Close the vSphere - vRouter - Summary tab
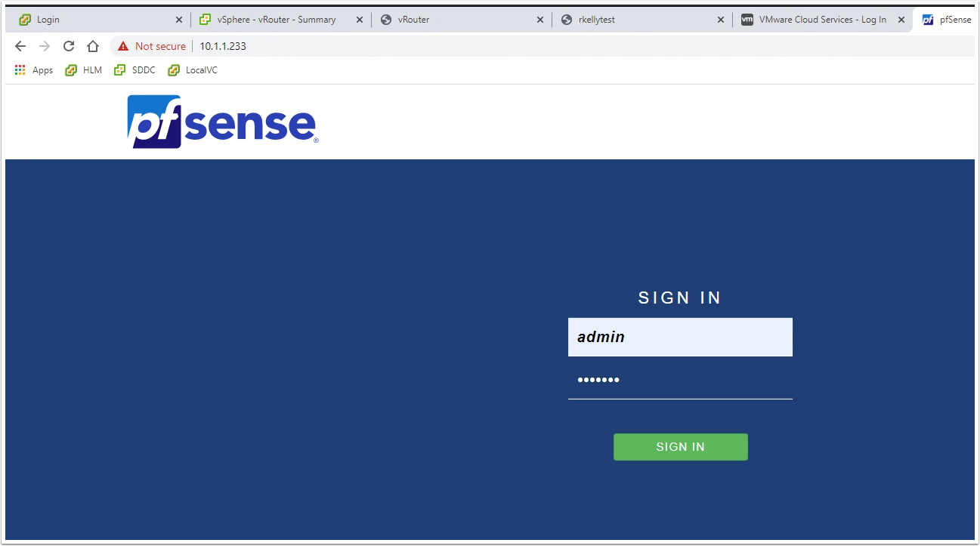Image resolution: width=980 pixels, height=546 pixels. click(360, 20)
